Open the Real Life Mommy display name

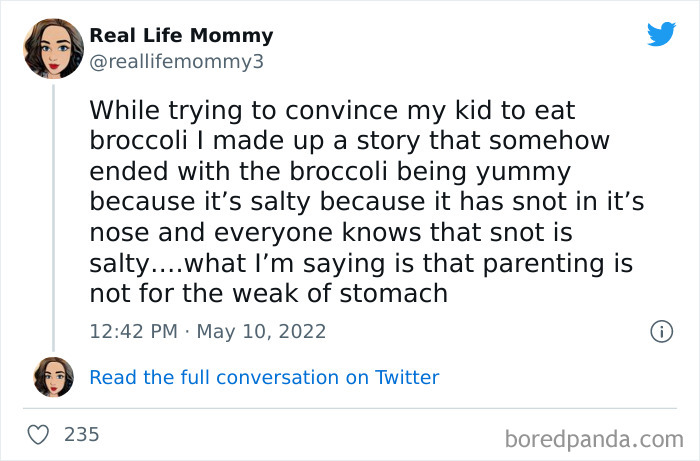coord(181,36)
